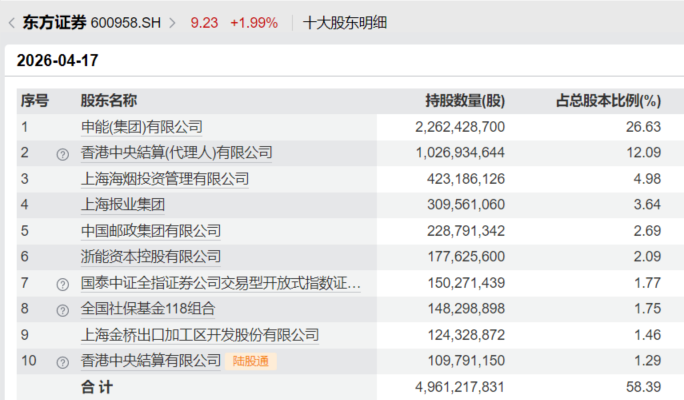Click ratio value 1.75

[648, 309]
